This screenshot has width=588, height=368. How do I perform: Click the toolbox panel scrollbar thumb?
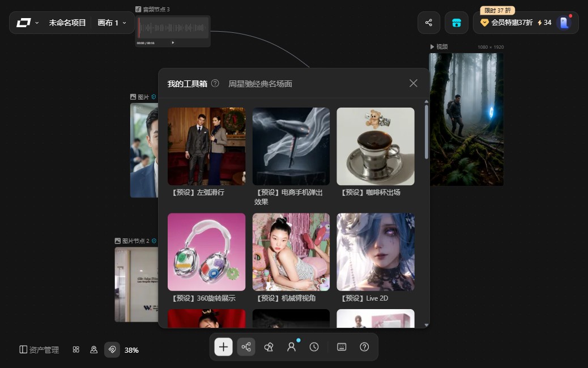[x=427, y=132]
